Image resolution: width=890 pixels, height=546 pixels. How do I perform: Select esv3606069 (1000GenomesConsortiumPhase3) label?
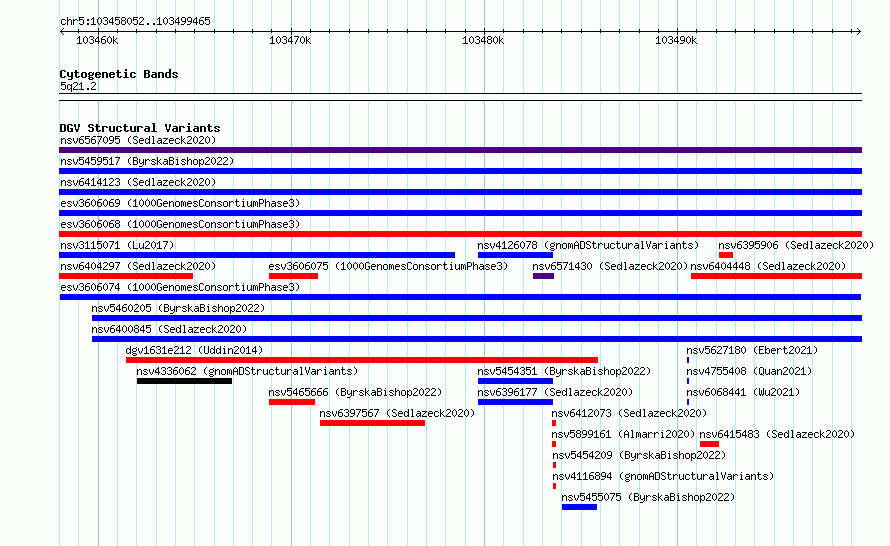coord(180,203)
